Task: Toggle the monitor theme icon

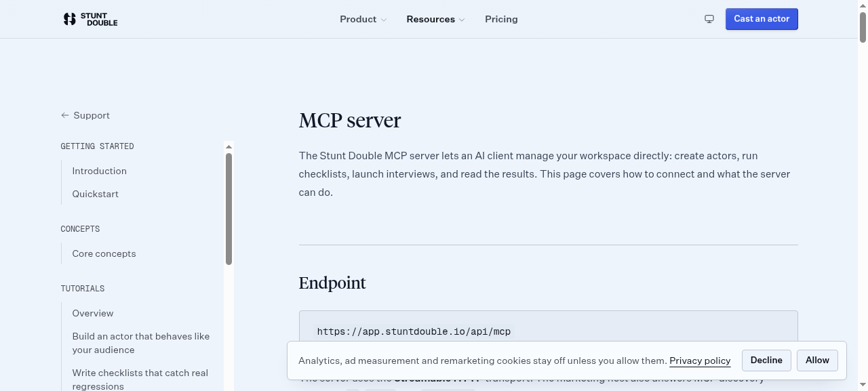Action: click(709, 19)
